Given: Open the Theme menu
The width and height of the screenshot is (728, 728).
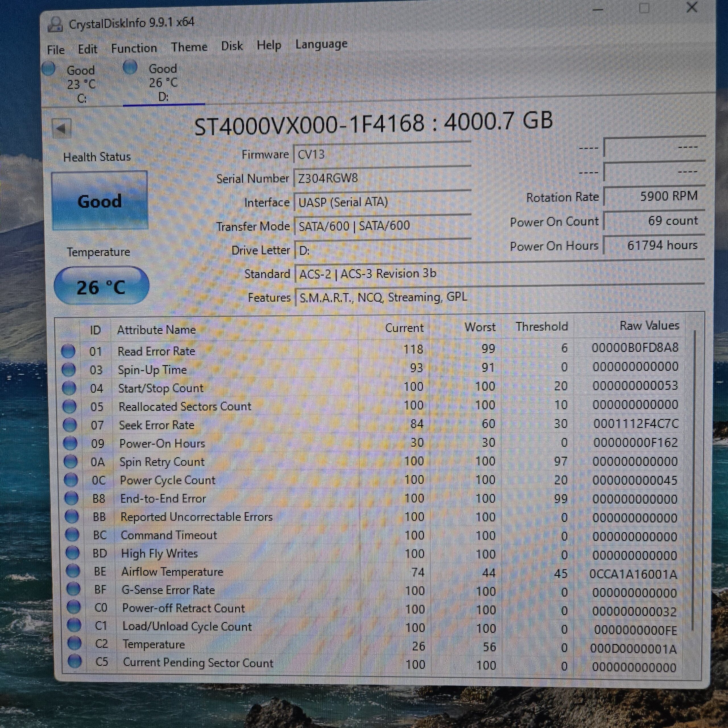Looking at the screenshot, I should point(189,47).
